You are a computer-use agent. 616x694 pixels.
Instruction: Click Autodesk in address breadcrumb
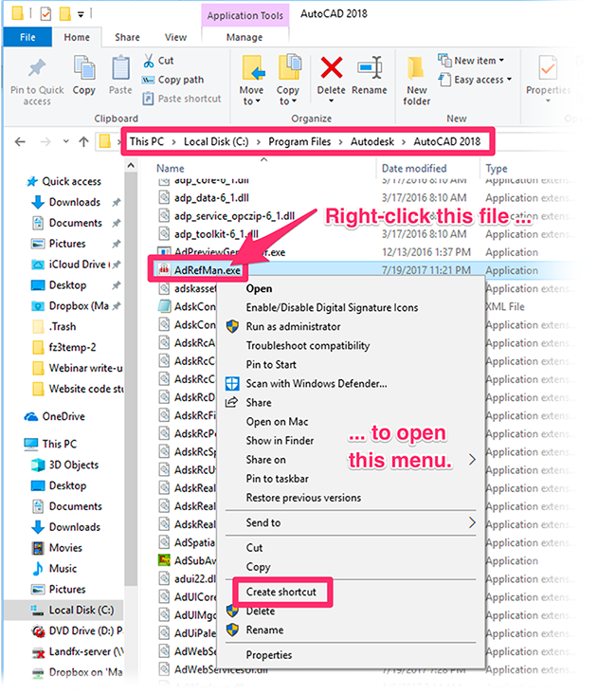point(372,141)
